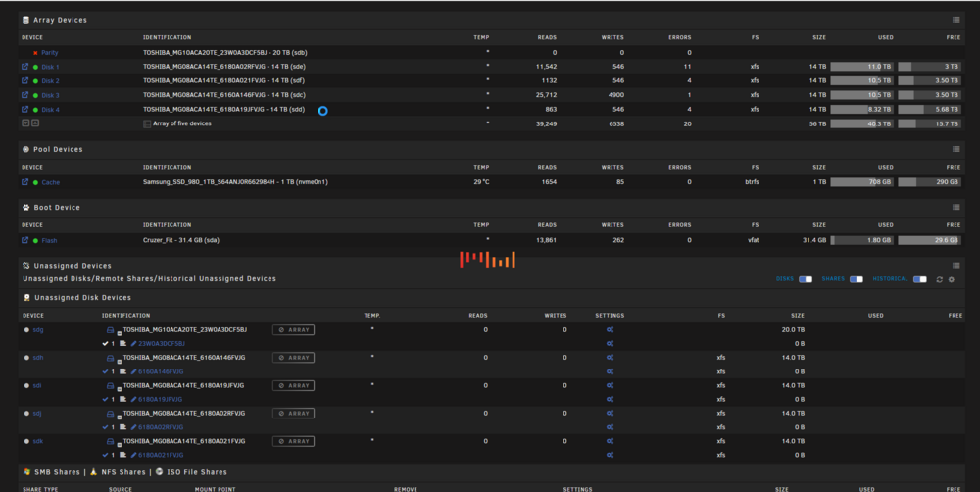The image size is (980, 492).
Task: Open Pool Devices section menu icon
Action: pyautogui.click(x=955, y=149)
